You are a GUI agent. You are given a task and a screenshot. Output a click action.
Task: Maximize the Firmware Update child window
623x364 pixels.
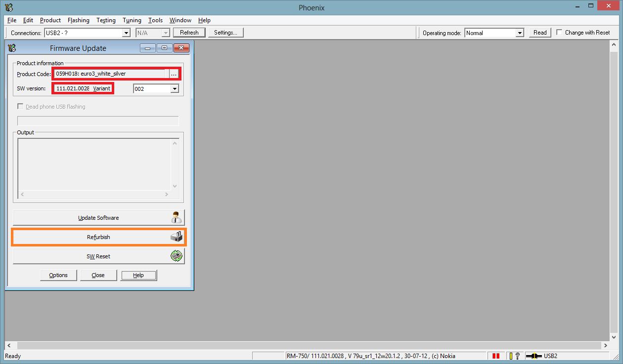[x=164, y=48]
